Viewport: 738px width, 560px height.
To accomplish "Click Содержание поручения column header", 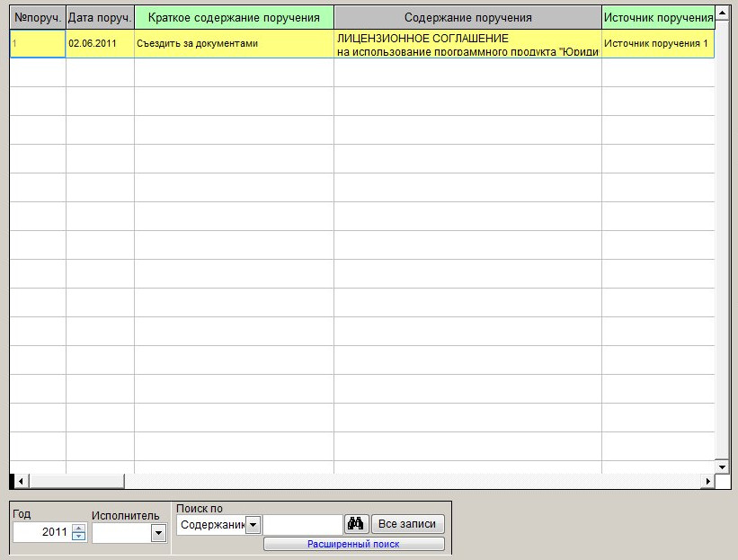I will pos(467,17).
